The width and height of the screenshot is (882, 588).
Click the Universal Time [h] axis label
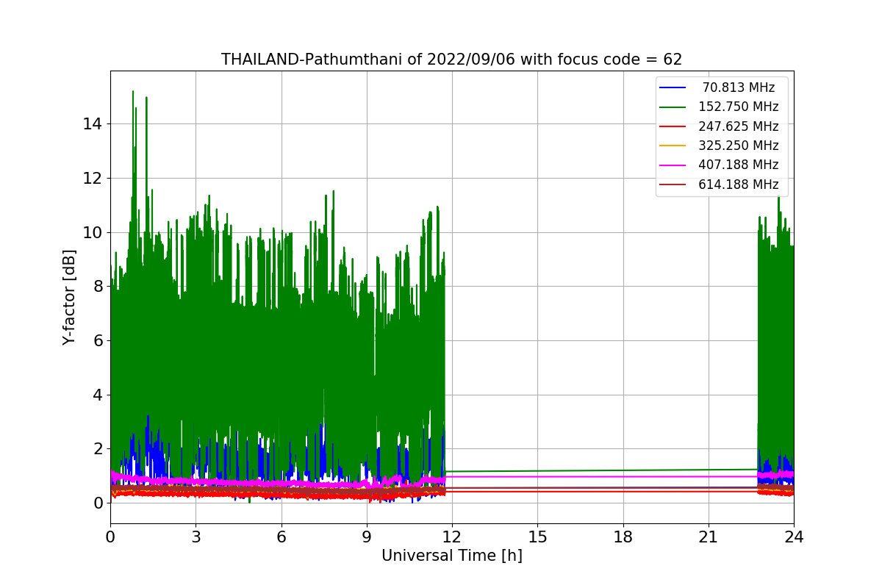pyautogui.click(x=452, y=556)
